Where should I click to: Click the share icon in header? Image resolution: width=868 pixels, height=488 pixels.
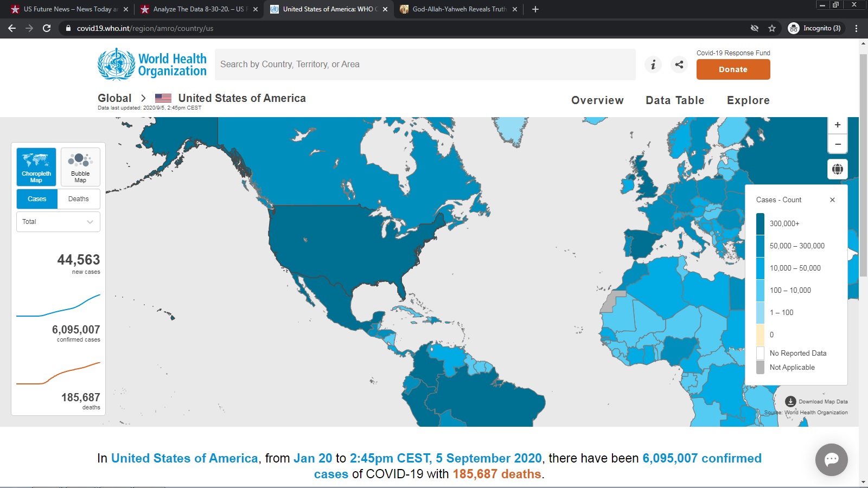pyautogui.click(x=679, y=65)
